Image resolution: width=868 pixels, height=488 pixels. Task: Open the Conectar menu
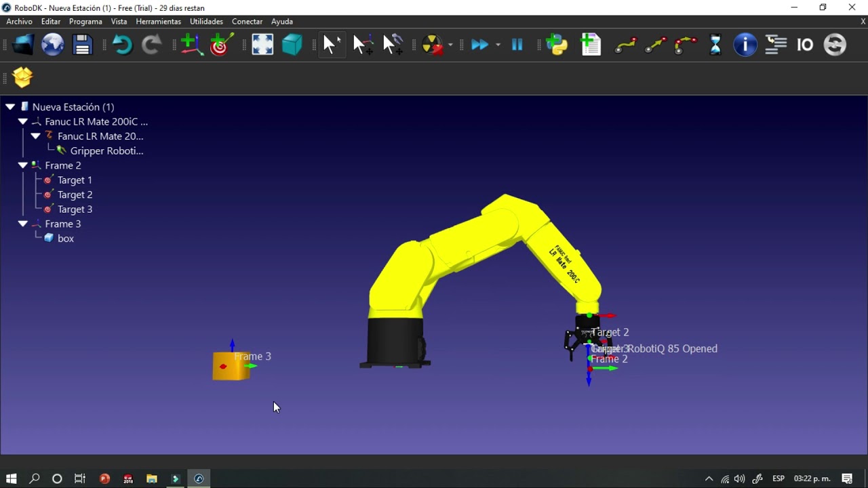point(247,22)
